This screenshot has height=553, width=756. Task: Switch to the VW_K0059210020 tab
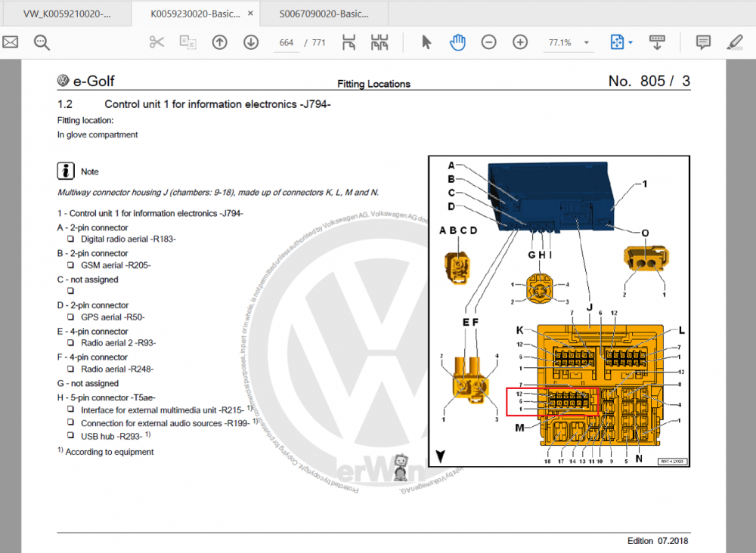pyautogui.click(x=67, y=14)
